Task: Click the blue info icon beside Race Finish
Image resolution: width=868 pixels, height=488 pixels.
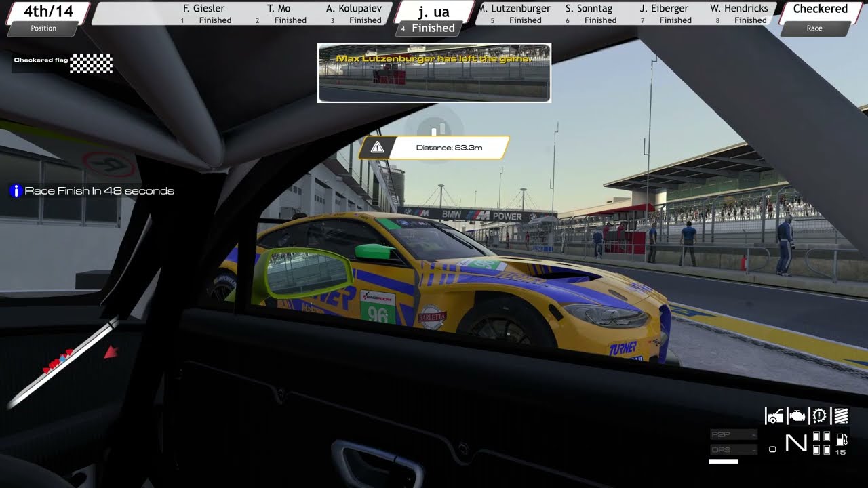Action: tap(16, 191)
